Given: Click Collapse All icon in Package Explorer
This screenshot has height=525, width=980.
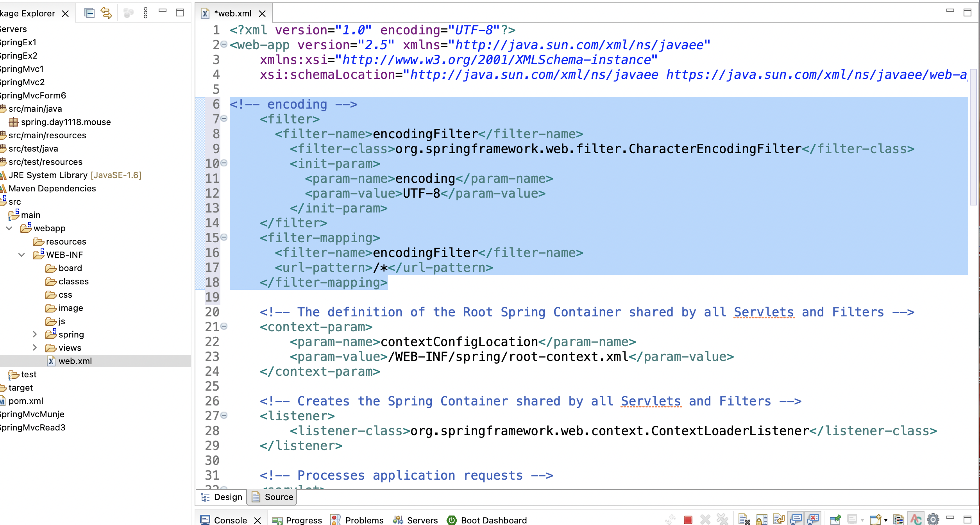Looking at the screenshot, I should click(89, 13).
